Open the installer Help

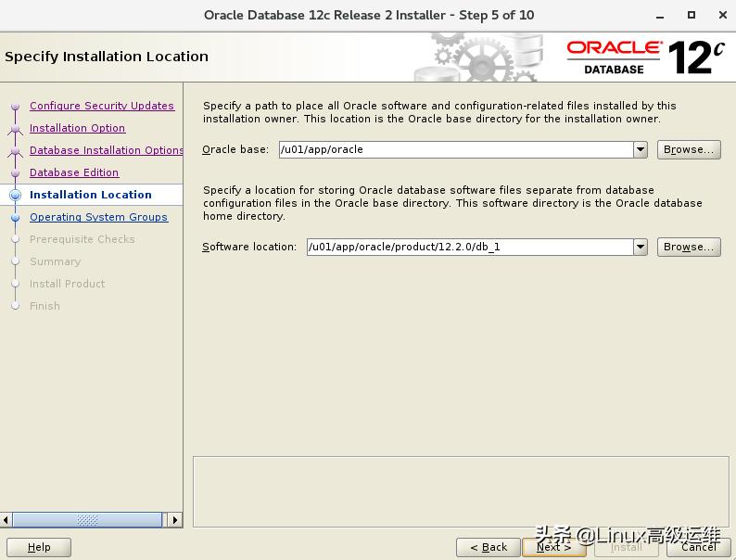coord(39,547)
